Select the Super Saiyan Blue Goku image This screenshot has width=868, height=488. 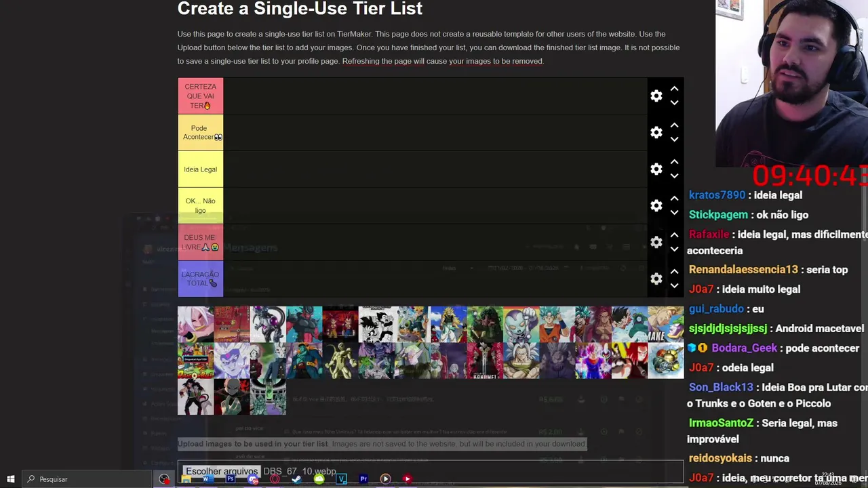point(557,324)
